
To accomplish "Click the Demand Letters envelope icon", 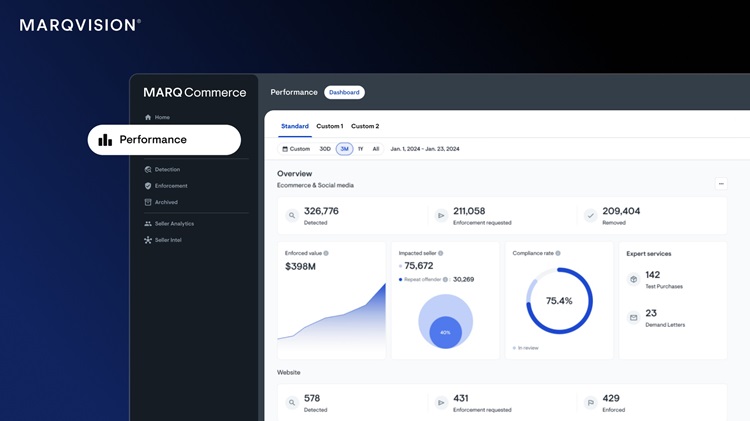I will (633, 318).
